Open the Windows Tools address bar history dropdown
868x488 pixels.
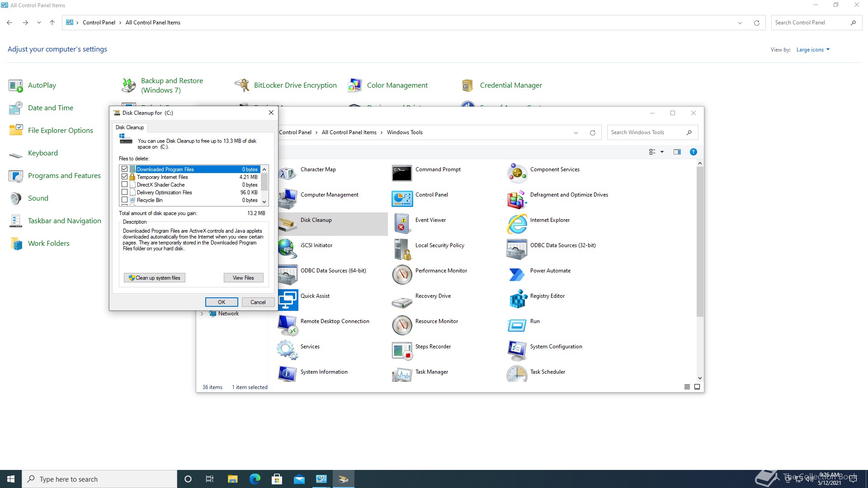tap(576, 132)
